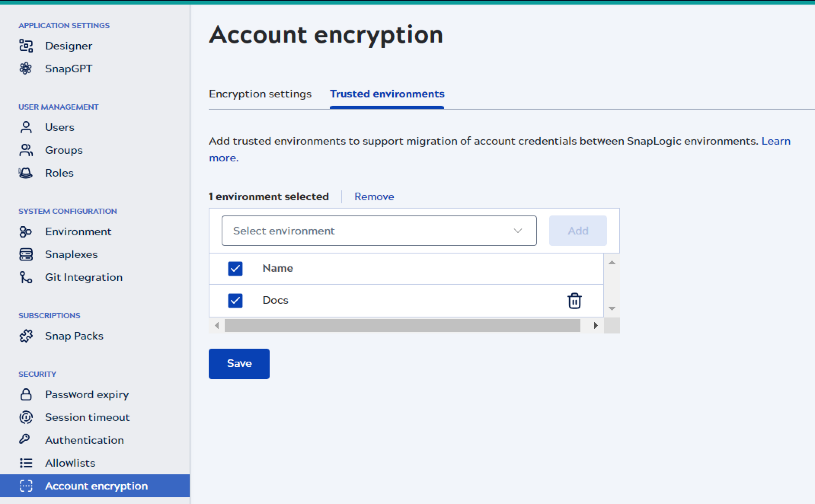Toggle the Name header checkbox
This screenshot has width=815, height=504.
click(x=235, y=268)
